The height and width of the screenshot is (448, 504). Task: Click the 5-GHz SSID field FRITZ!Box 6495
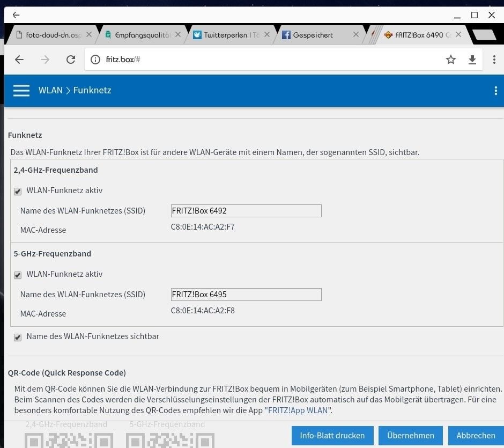click(246, 295)
